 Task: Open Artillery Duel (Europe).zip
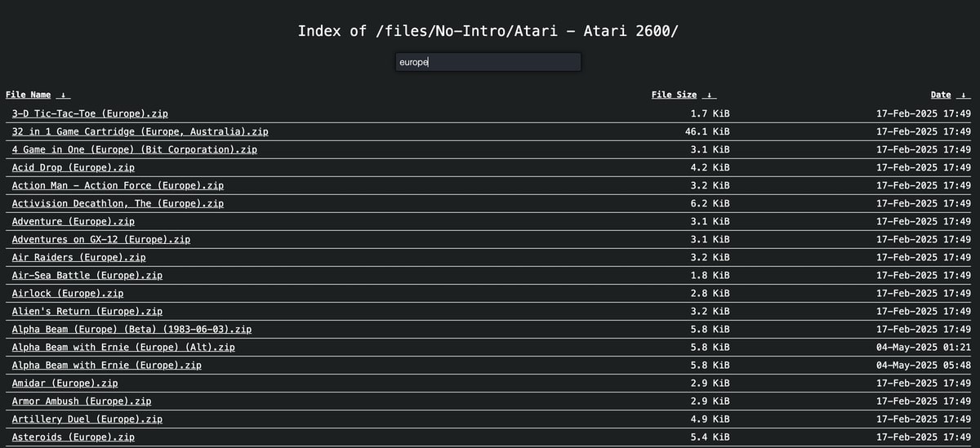[x=87, y=419]
